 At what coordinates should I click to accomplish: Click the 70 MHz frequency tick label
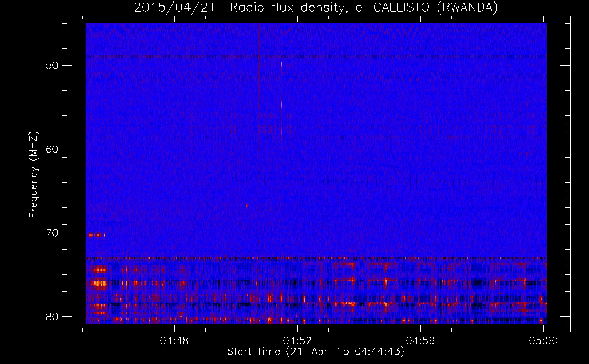coord(52,233)
